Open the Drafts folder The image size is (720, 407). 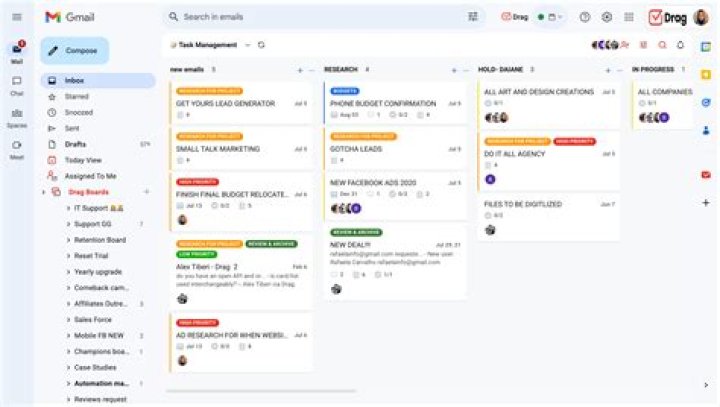[98, 144]
